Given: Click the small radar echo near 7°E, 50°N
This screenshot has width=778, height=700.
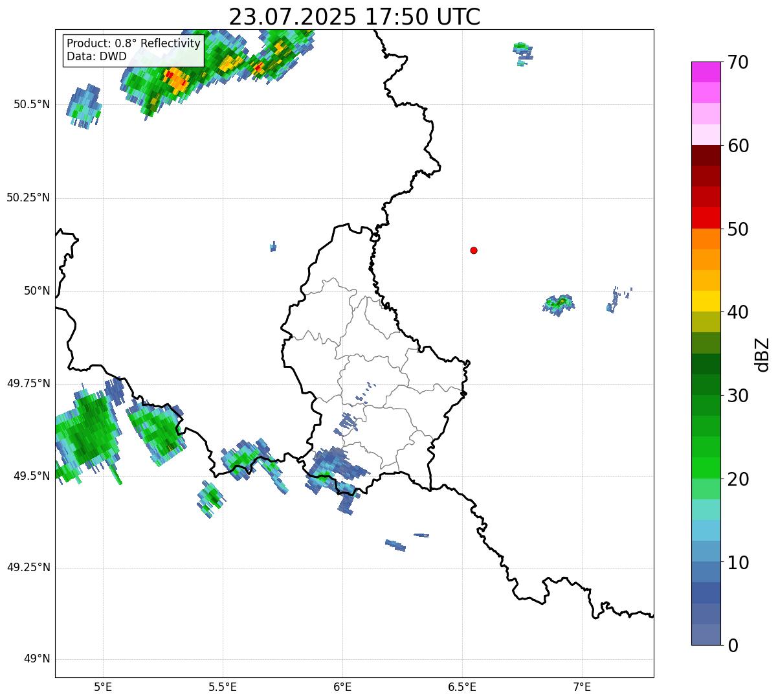Looking at the screenshot, I should [559, 303].
